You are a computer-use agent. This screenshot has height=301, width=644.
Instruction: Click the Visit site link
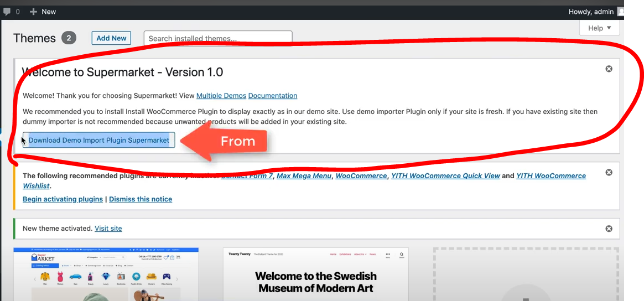pyautogui.click(x=108, y=229)
